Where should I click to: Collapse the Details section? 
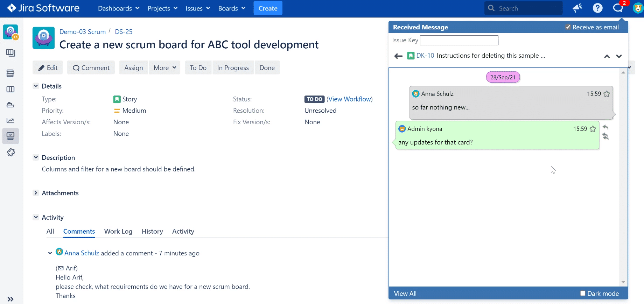coord(36,86)
